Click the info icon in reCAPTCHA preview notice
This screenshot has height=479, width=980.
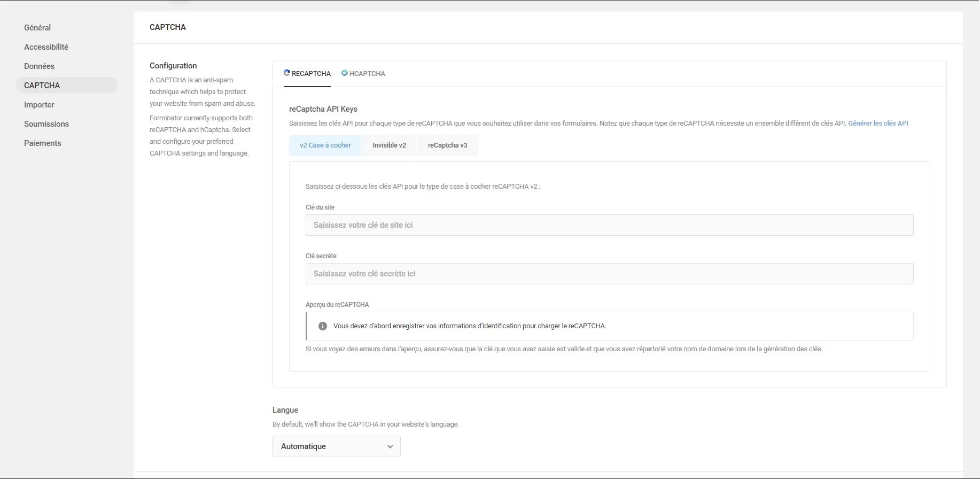323,326
